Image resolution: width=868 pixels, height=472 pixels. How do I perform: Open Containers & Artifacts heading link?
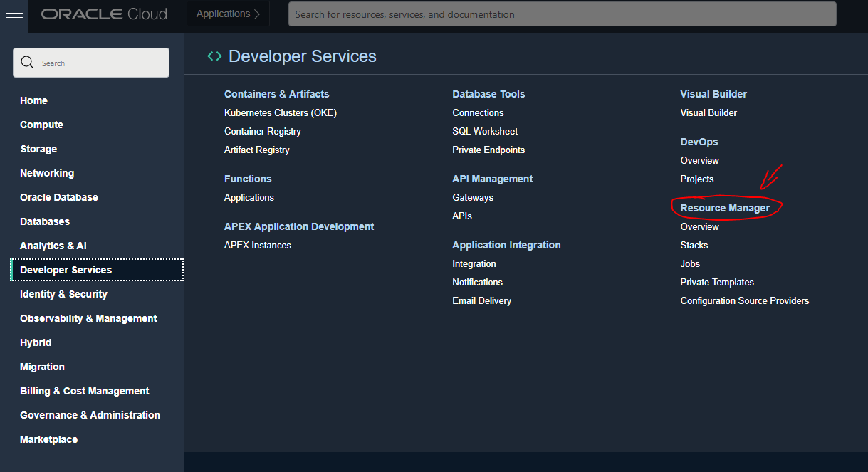point(277,94)
